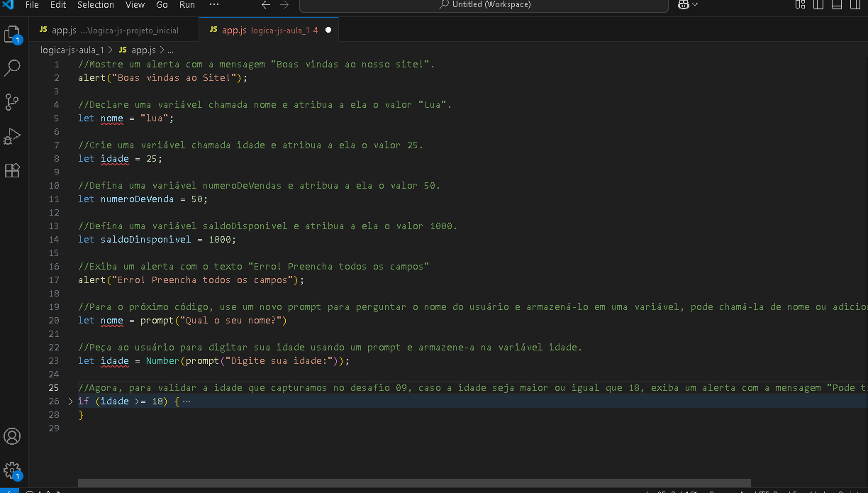Viewport: 868px width, 493px height.
Task: Go back with the left arrow
Action: 266,5
